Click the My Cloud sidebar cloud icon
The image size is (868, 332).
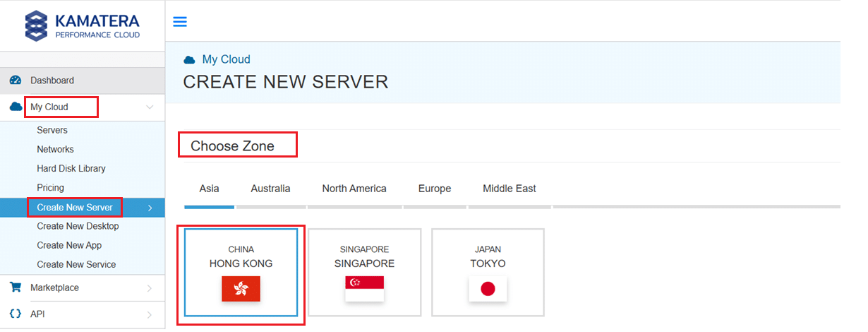point(16,107)
